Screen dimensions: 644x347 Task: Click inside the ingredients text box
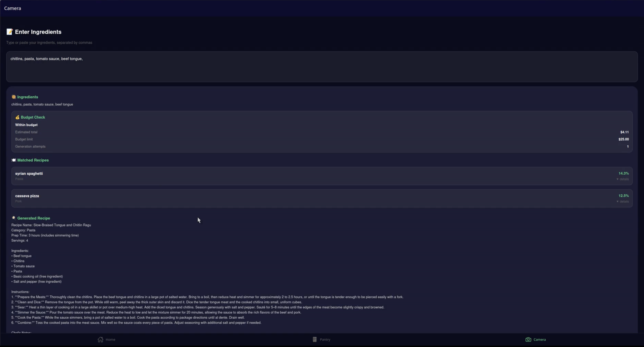[x=322, y=67]
